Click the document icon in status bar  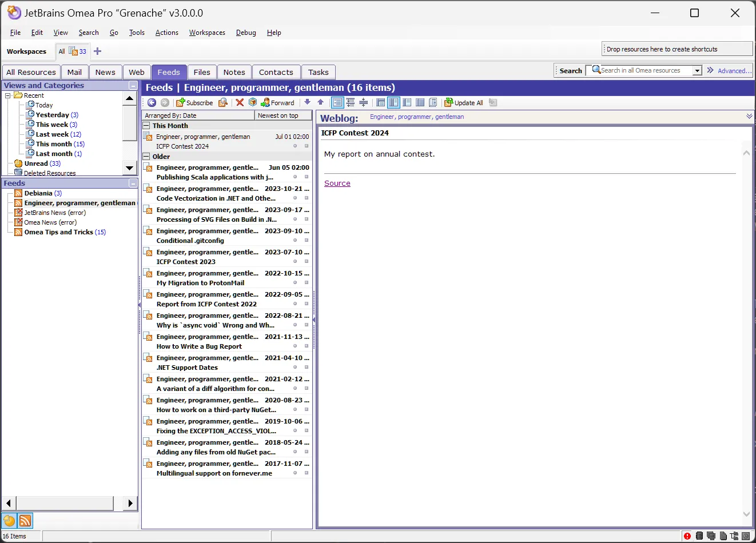[x=723, y=536]
